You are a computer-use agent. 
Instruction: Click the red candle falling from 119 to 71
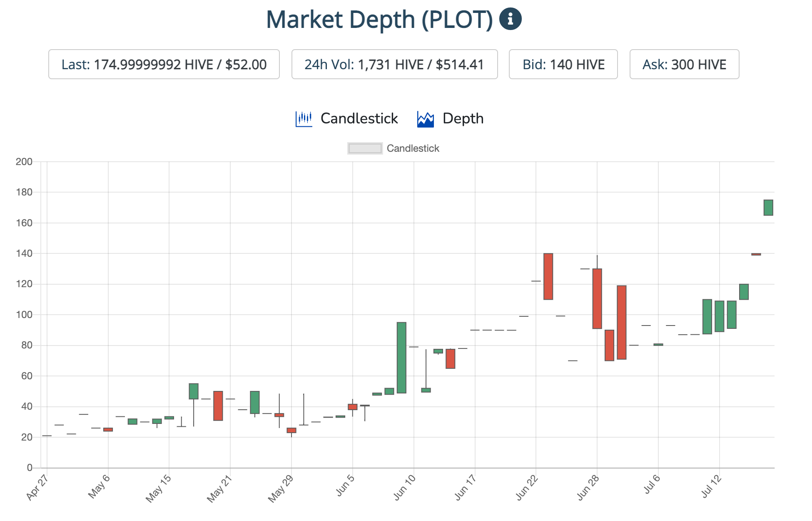coord(622,322)
